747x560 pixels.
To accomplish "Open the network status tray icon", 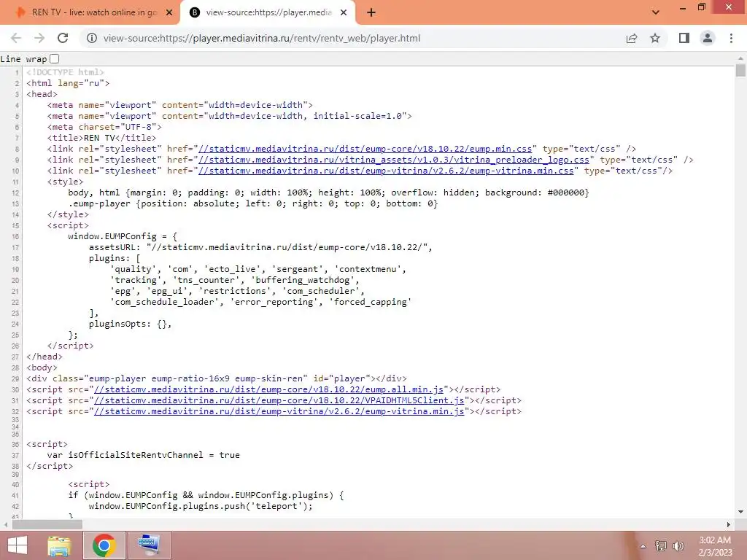I will pyautogui.click(x=661, y=546).
